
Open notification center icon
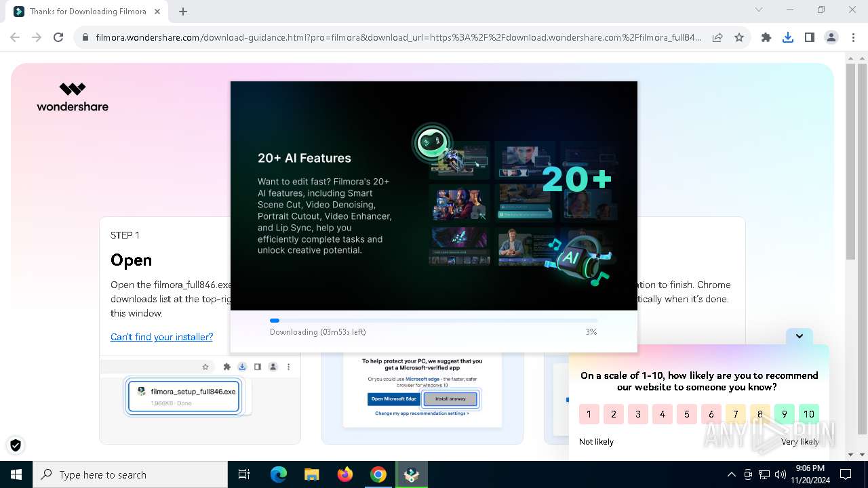coord(846,474)
